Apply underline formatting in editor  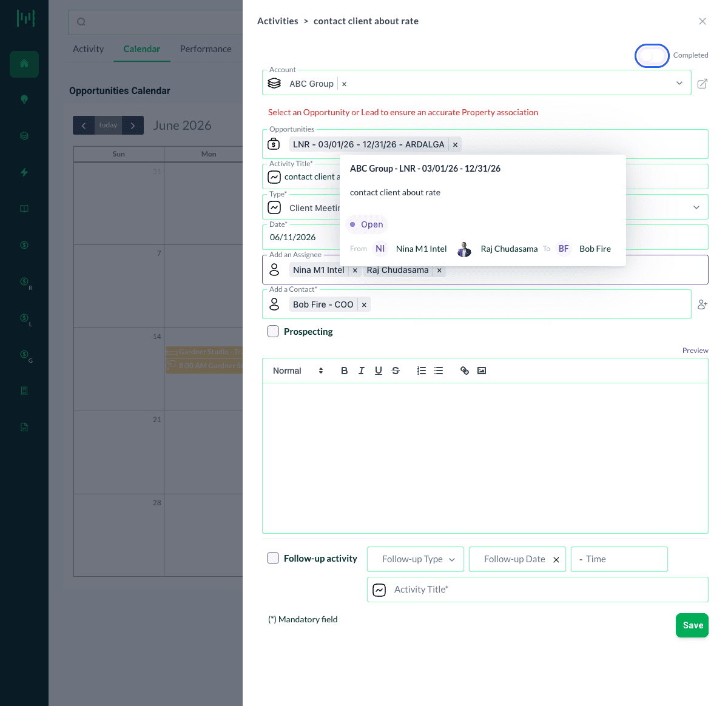click(379, 371)
